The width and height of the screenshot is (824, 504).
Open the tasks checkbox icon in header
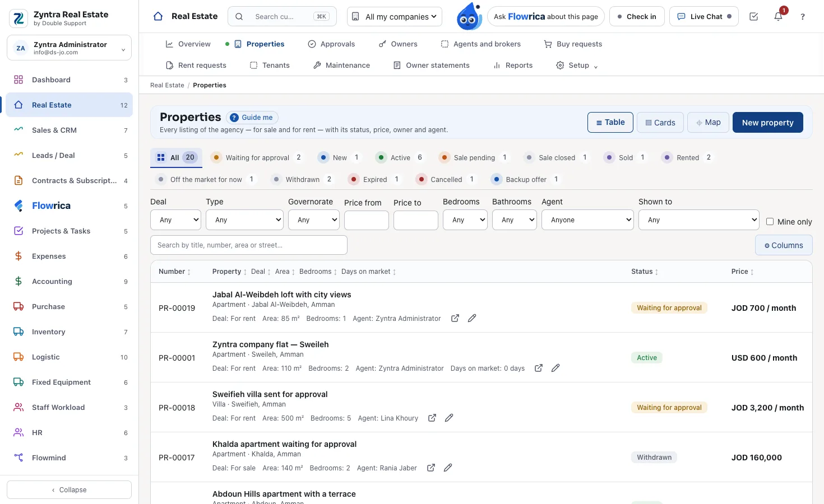754,17
